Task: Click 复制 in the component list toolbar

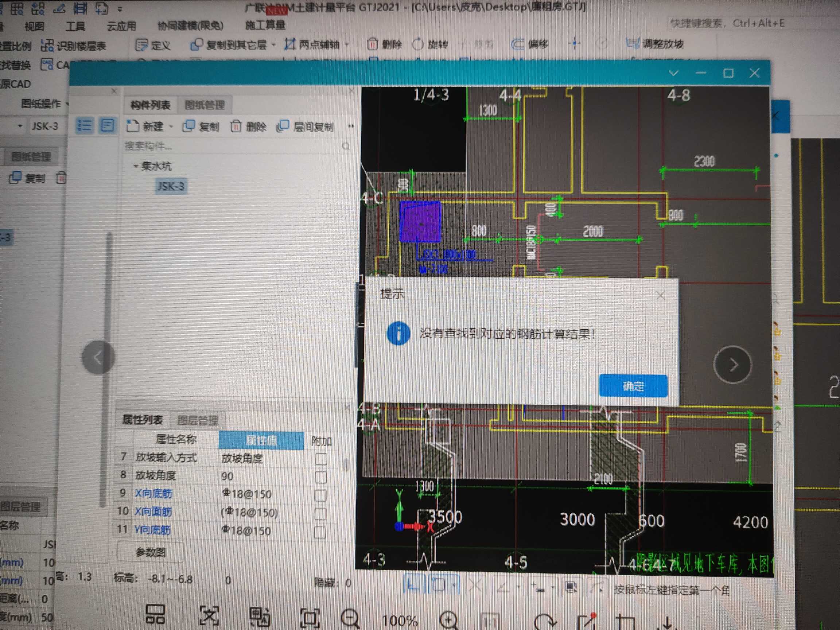Action: pos(201,126)
